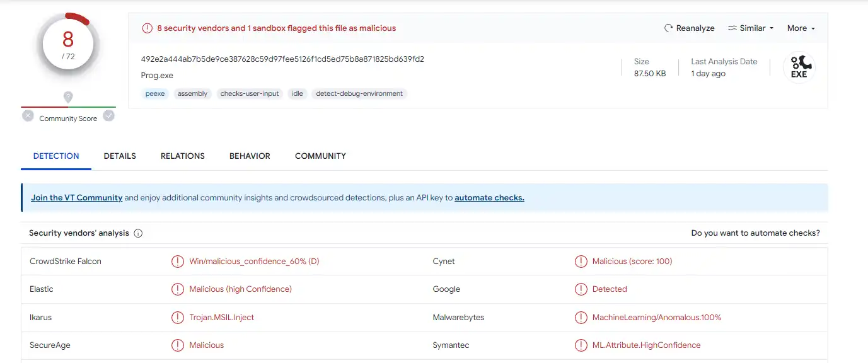Click the info icon beside Security vendors' analysis

pyautogui.click(x=138, y=233)
